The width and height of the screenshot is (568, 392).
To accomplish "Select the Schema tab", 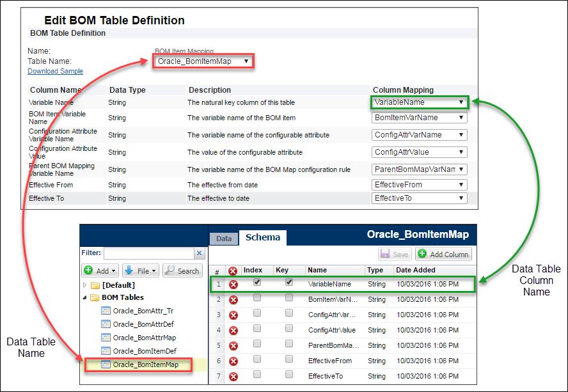I will (262, 237).
